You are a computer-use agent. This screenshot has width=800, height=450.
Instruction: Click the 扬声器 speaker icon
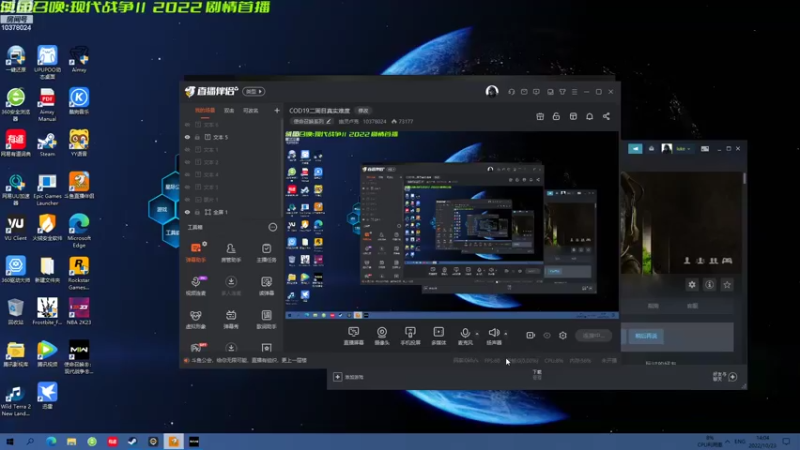coord(493,334)
